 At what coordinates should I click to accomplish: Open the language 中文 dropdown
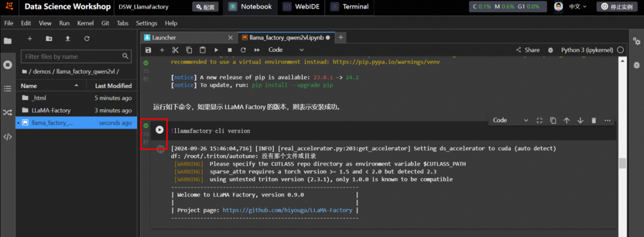(x=578, y=7)
